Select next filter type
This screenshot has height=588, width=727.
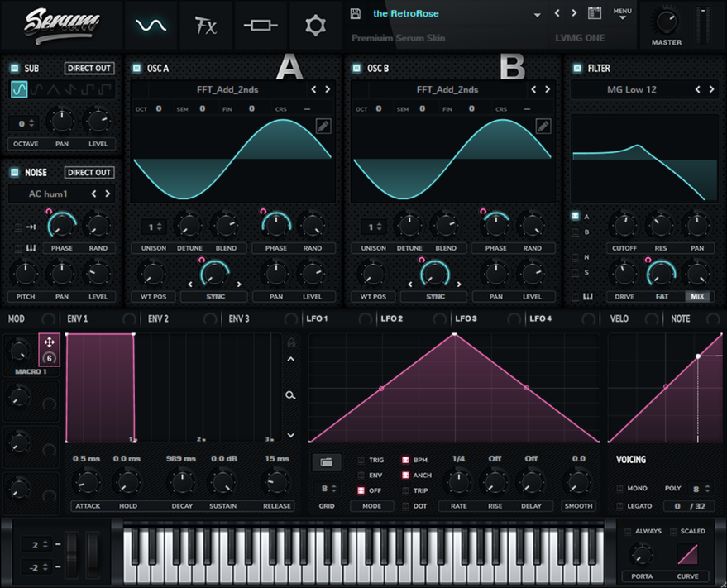(711, 89)
